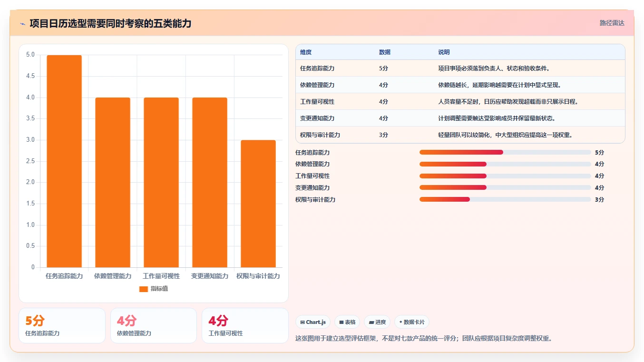Click the 任务追踪能力 progress bar
This screenshot has width=644, height=362.
(x=505, y=152)
